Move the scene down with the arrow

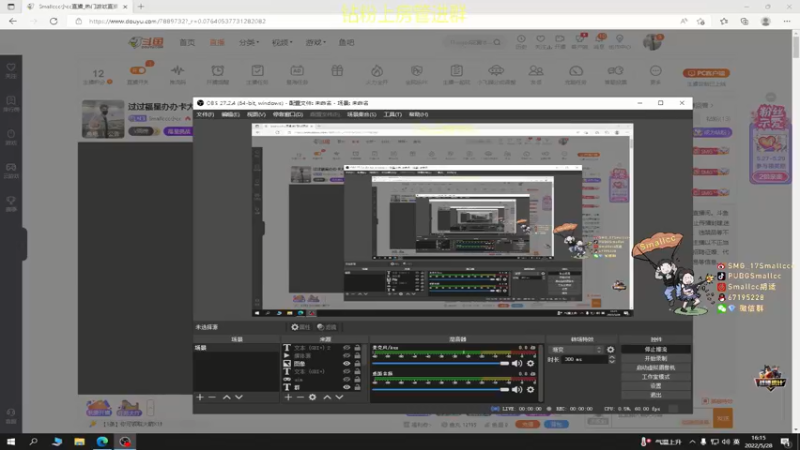[239, 397]
